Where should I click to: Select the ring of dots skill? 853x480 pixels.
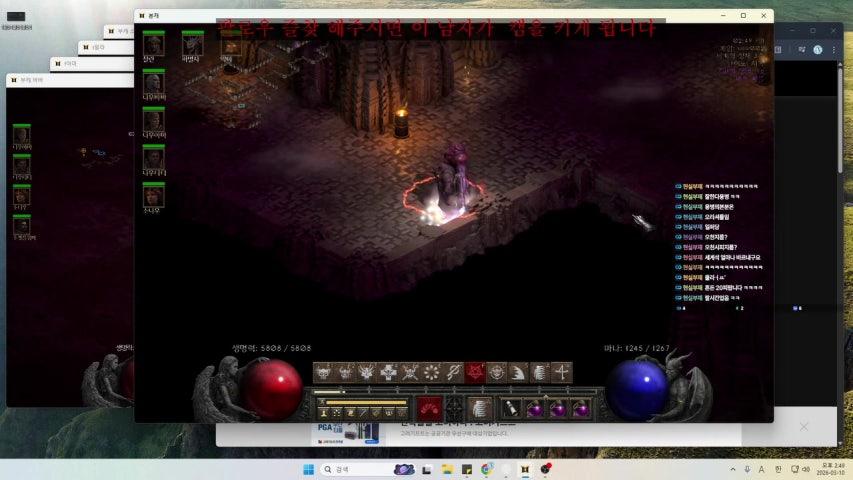[x=431, y=373]
